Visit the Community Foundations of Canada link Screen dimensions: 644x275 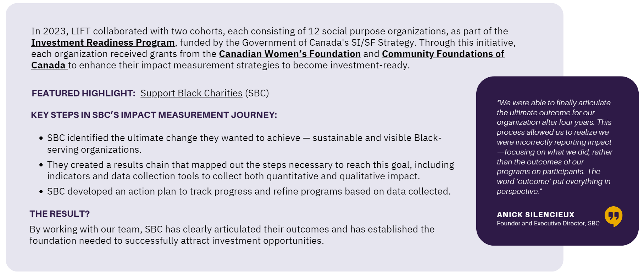(443, 54)
